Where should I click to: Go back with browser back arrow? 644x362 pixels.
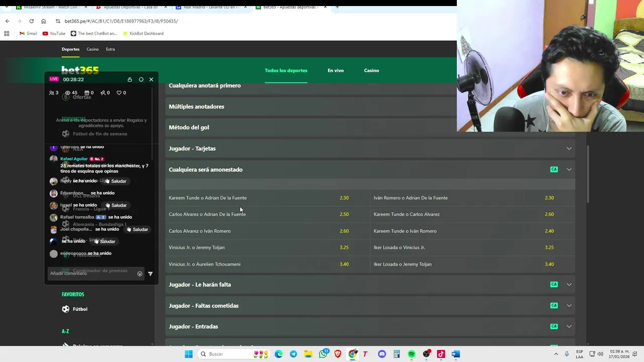(x=7, y=21)
